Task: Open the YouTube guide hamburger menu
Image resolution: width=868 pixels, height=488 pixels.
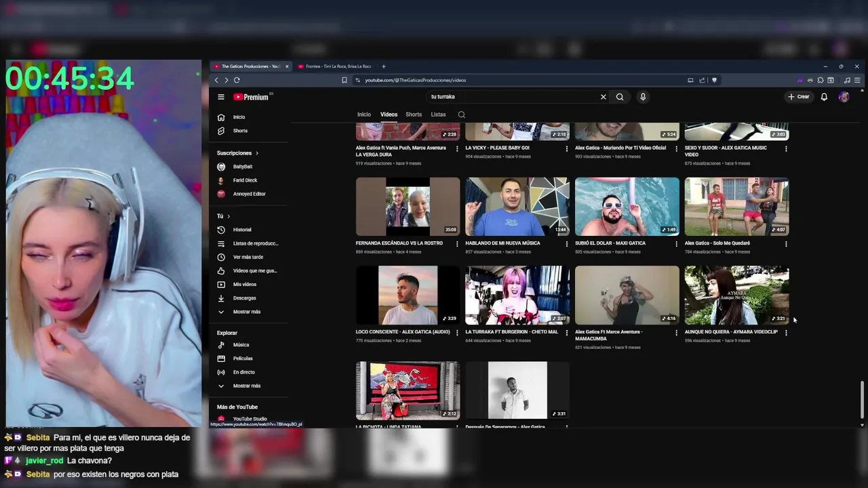Action: [221, 97]
